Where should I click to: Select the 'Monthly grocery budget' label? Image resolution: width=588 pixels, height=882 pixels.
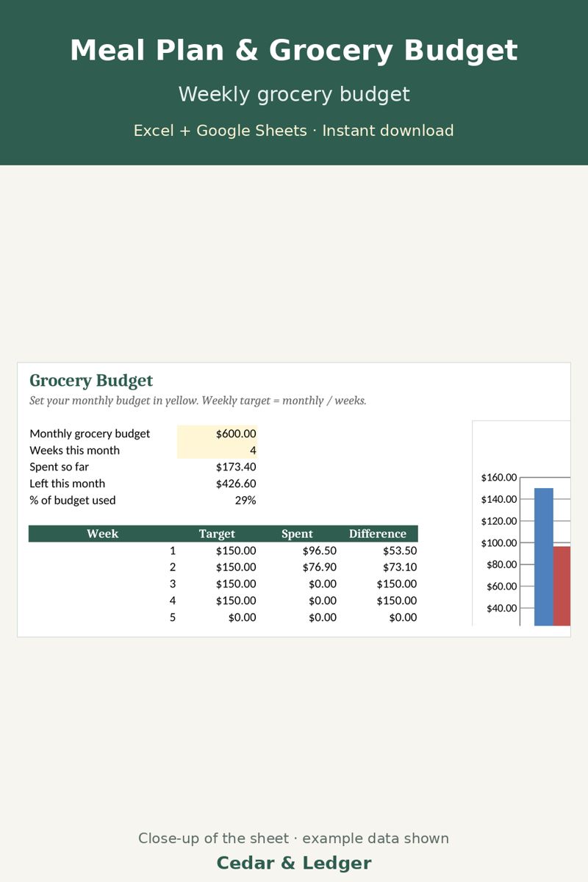pyautogui.click(x=90, y=434)
